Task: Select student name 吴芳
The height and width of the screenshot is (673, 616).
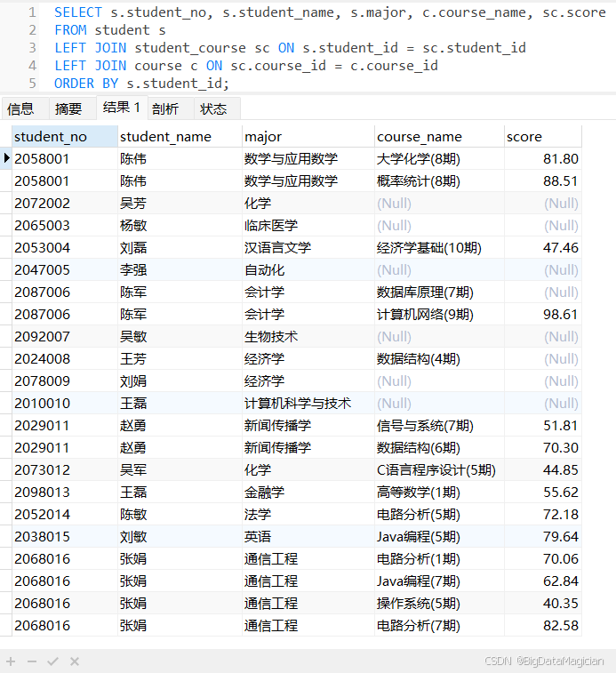Action: click(x=180, y=203)
